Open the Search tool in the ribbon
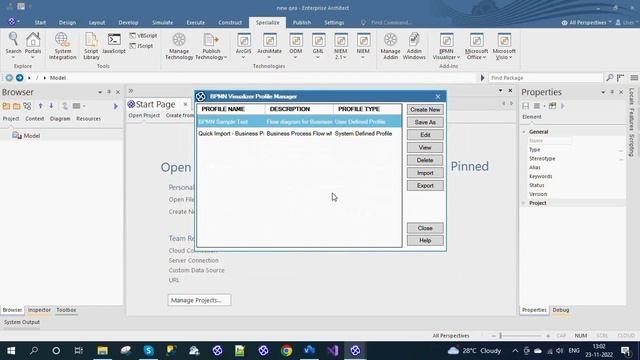Screen dimensions: 640x360 point(13,45)
